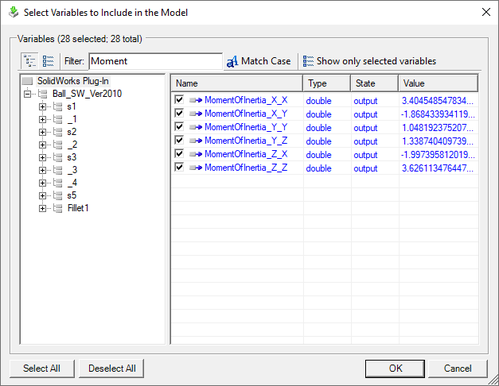Click output arrow icon of MomentOfInertia_Z_X
499x386 pixels.
coord(196,154)
